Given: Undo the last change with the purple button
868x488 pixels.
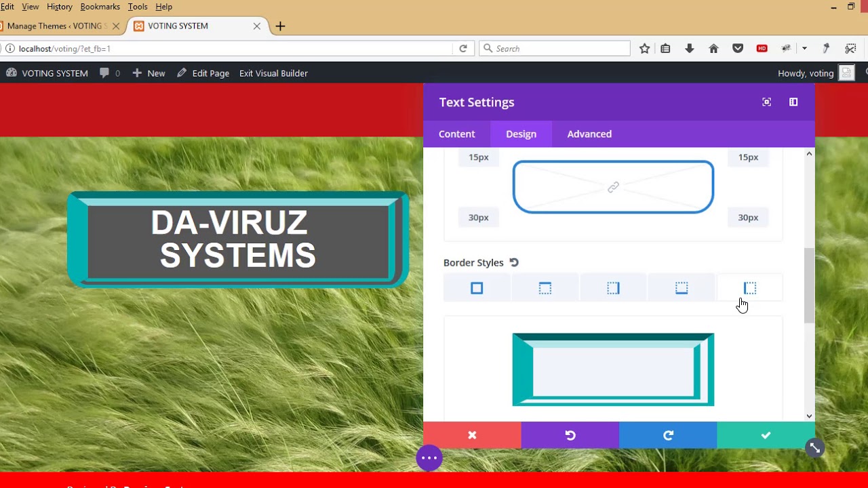Looking at the screenshot, I should click(570, 435).
